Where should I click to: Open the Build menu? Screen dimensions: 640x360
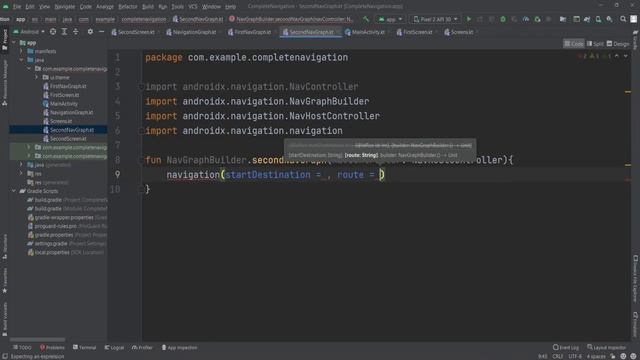(148, 7)
